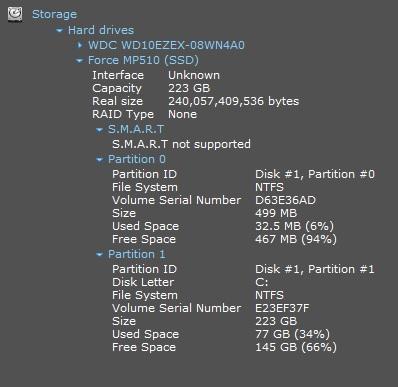The image size is (398, 387).
Task: Select the Hard drives tree label
Action: click(101, 30)
